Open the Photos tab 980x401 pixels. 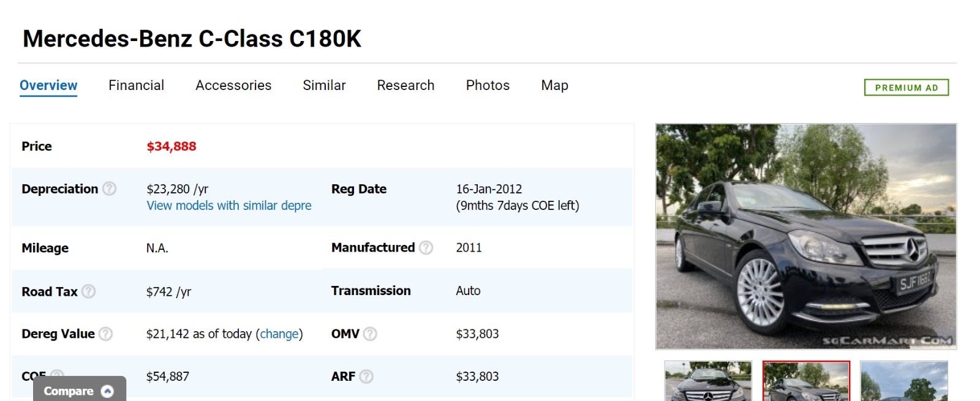(488, 85)
